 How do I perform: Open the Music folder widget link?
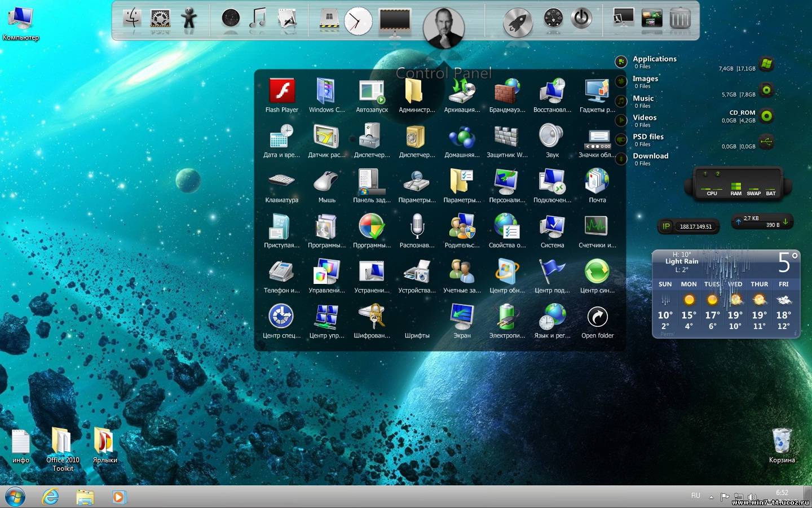[643, 98]
